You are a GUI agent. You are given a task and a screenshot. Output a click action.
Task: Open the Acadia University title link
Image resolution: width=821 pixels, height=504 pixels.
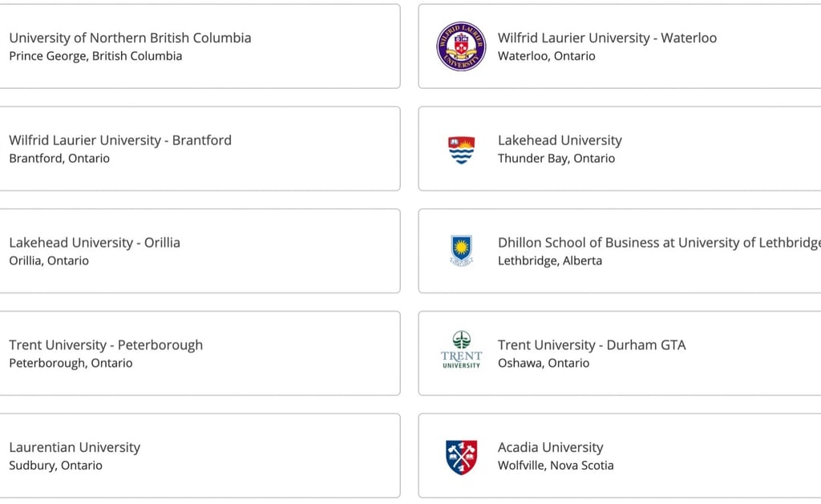[x=550, y=447]
